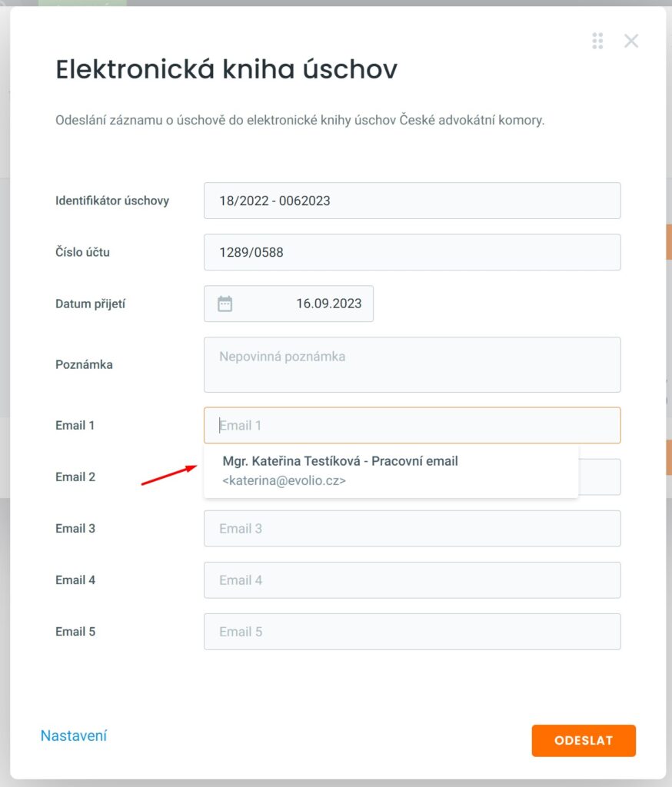Click the Email 3 input field
Image resolution: width=672 pixels, height=787 pixels.
[x=411, y=528]
